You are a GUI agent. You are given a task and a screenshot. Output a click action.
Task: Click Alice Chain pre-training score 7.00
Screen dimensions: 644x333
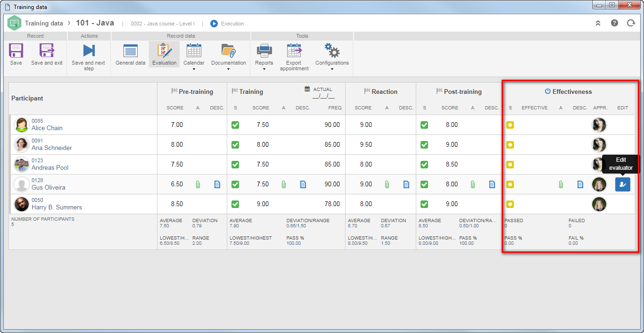coord(177,125)
